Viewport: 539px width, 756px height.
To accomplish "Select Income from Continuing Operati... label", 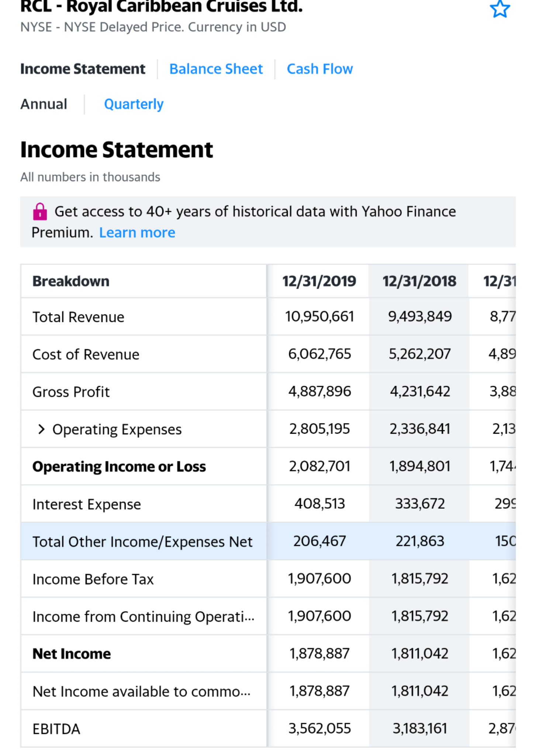I will click(x=144, y=617).
